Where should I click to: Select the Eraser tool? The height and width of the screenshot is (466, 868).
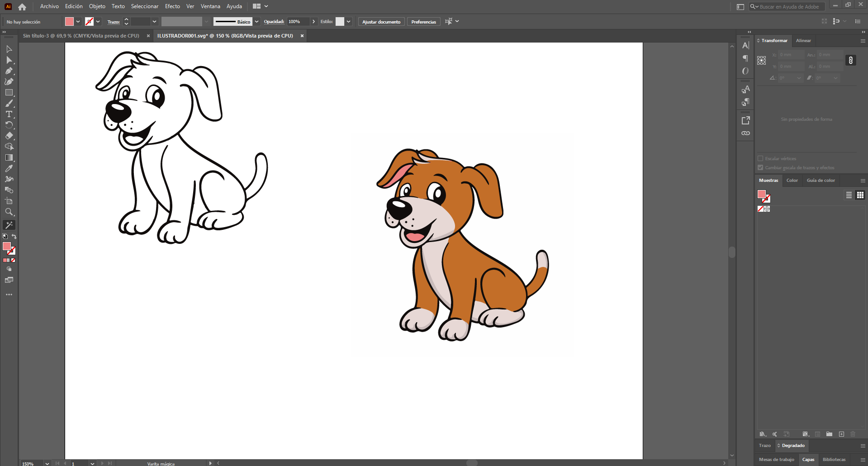(x=9, y=136)
